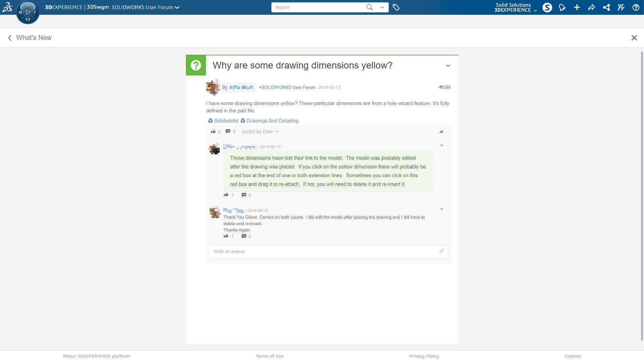
Task: Open the Privacy Policy link
Action: 424,356
